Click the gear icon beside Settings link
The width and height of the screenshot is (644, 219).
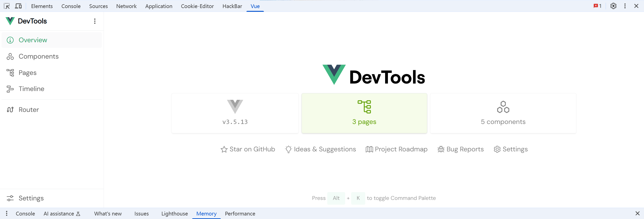(497, 149)
